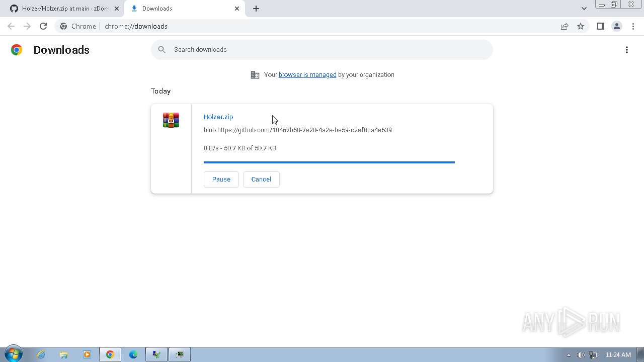
Task: Share this page icon
Action: coord(565,26)
